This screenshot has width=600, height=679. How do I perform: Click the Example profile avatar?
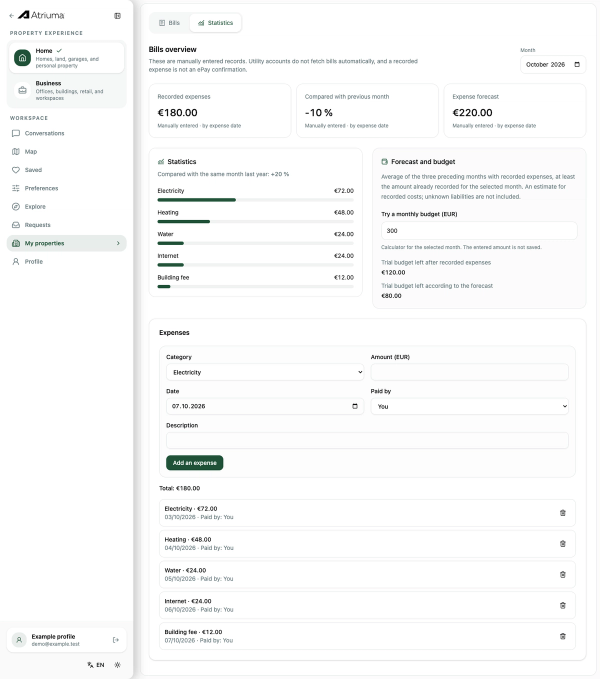(19, 640)
